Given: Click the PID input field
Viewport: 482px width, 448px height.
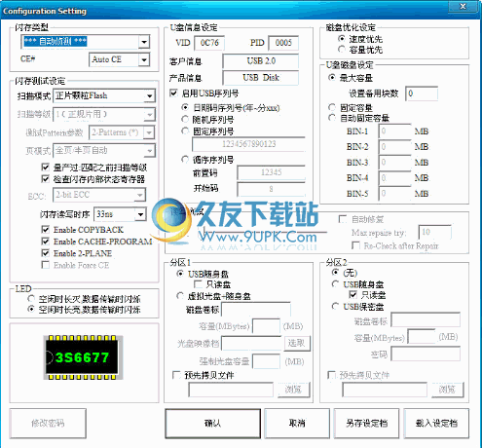Looking at the screenshot, I should click(x=283, y=43).
